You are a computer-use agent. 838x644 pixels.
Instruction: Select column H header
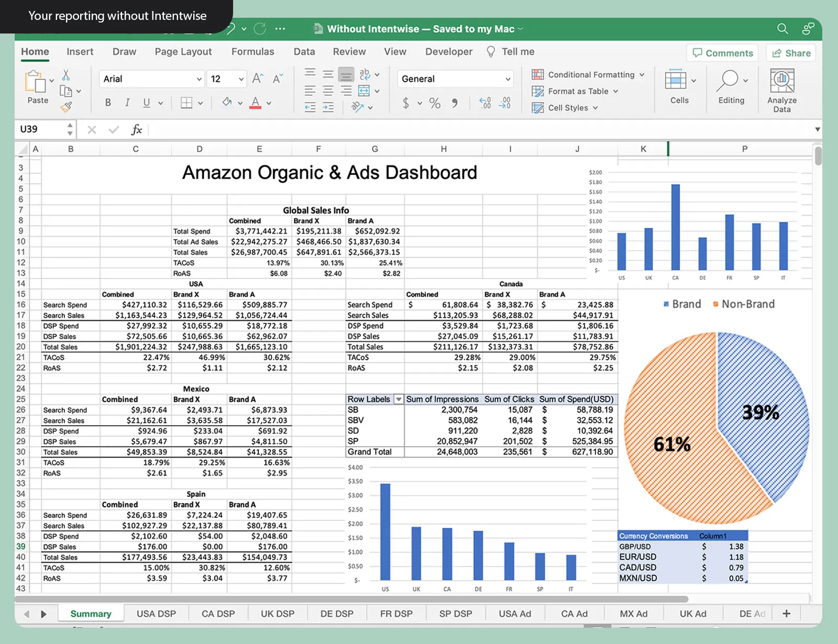tap(444, 149)
